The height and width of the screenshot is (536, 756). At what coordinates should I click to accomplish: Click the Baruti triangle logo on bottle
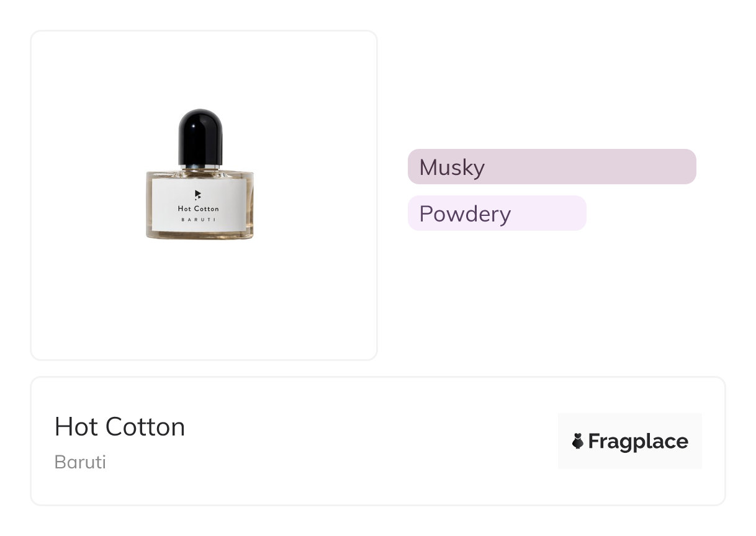point(197,195)
